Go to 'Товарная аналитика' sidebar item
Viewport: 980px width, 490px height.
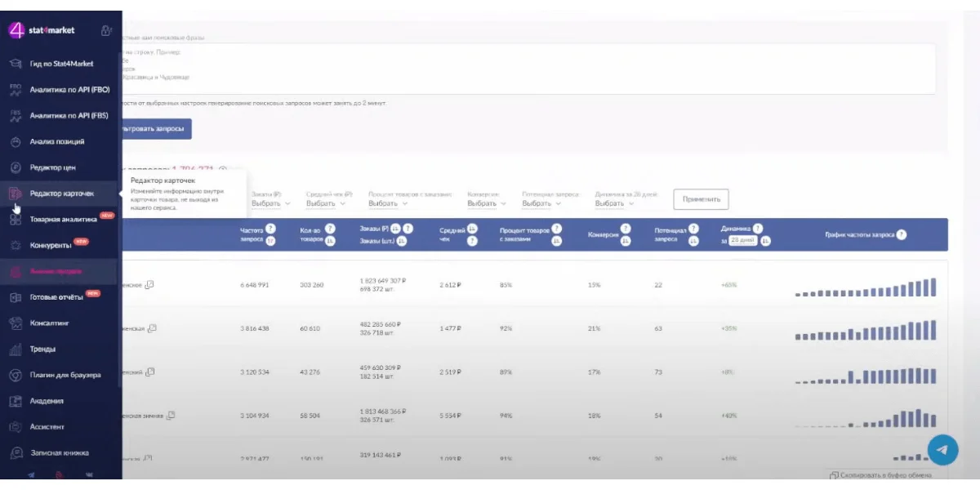(63, 219)
